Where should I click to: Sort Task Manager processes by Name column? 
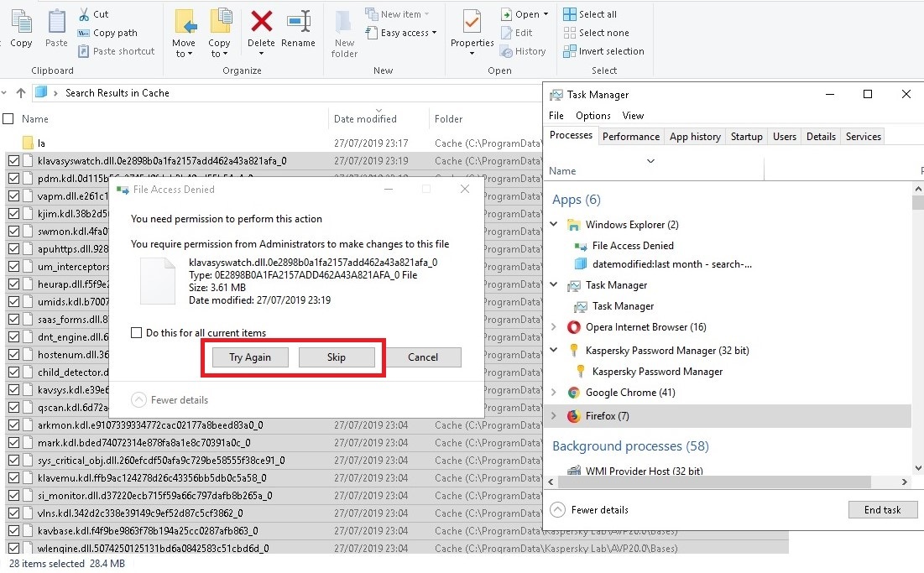563,171
